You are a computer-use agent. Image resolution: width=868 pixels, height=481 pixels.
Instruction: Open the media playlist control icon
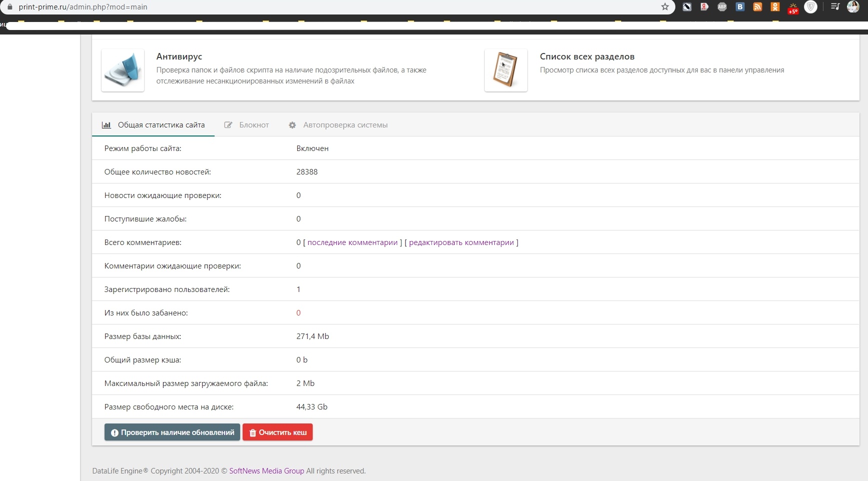coord(835,7)
